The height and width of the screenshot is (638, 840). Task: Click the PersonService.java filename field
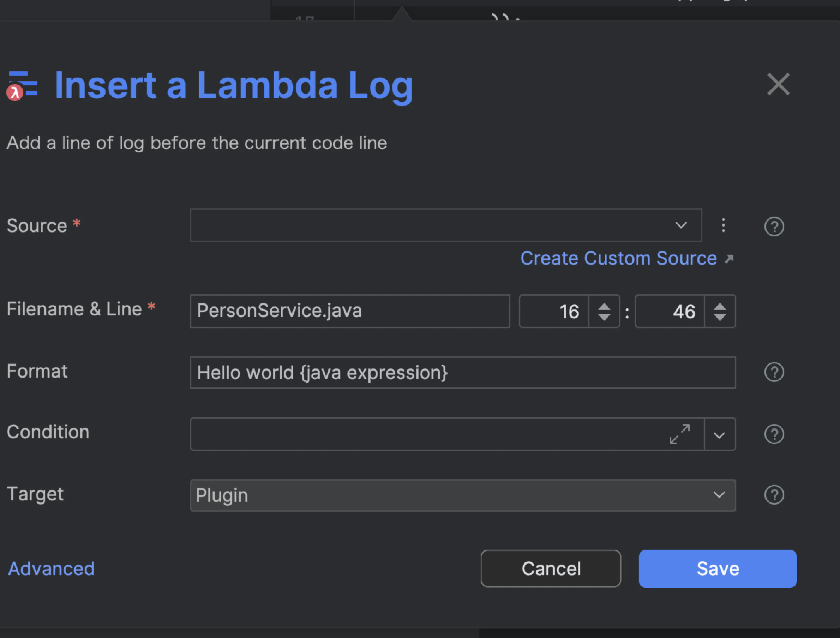(349, 311)
